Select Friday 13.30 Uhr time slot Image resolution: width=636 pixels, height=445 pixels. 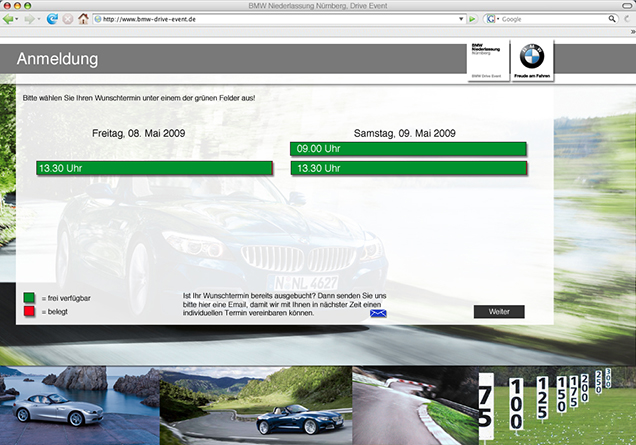tap(153, 168)
